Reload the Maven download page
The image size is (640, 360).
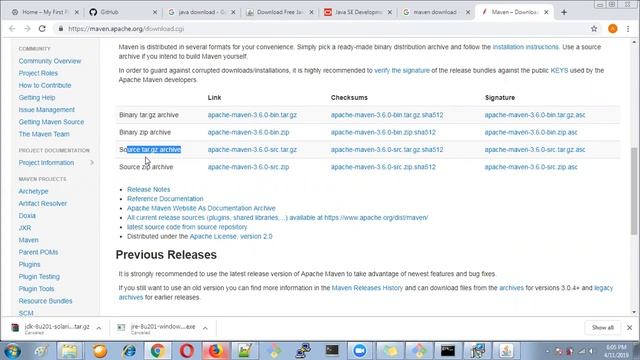pyautogui.click(x=42, y=29)
